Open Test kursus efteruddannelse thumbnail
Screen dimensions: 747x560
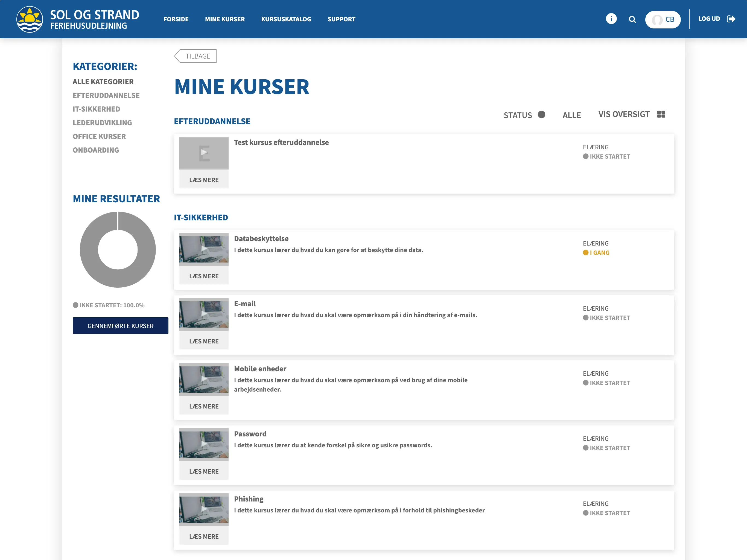pyautogui.click(x=204, y=153)
